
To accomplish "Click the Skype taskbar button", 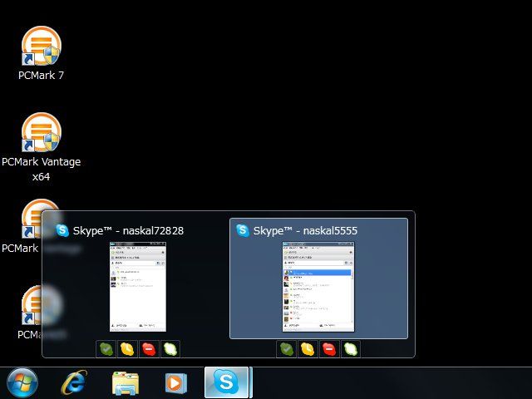I will click(x=227, y=382).
